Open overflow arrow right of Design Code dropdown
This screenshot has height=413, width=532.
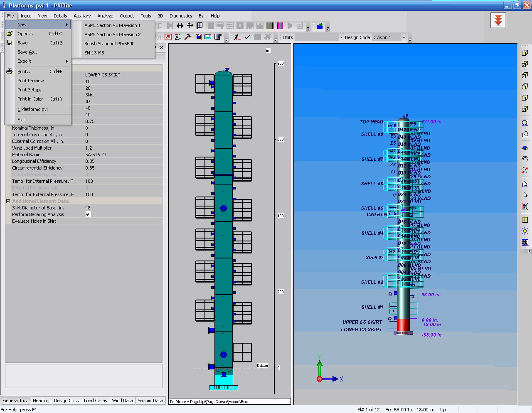410,39
